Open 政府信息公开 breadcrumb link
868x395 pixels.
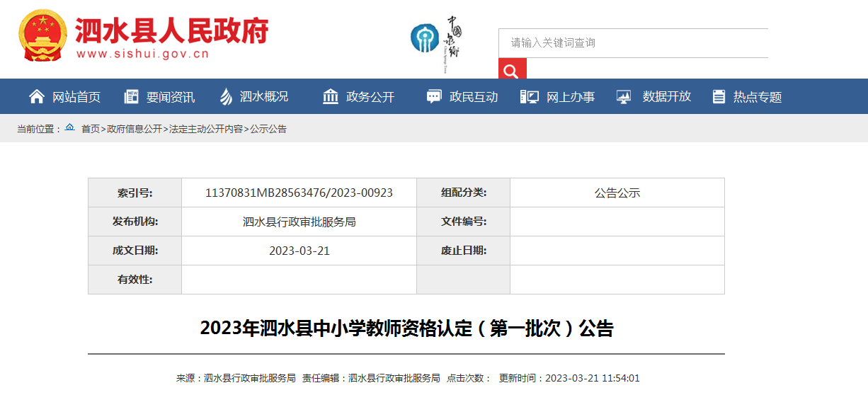pos(134,129)
